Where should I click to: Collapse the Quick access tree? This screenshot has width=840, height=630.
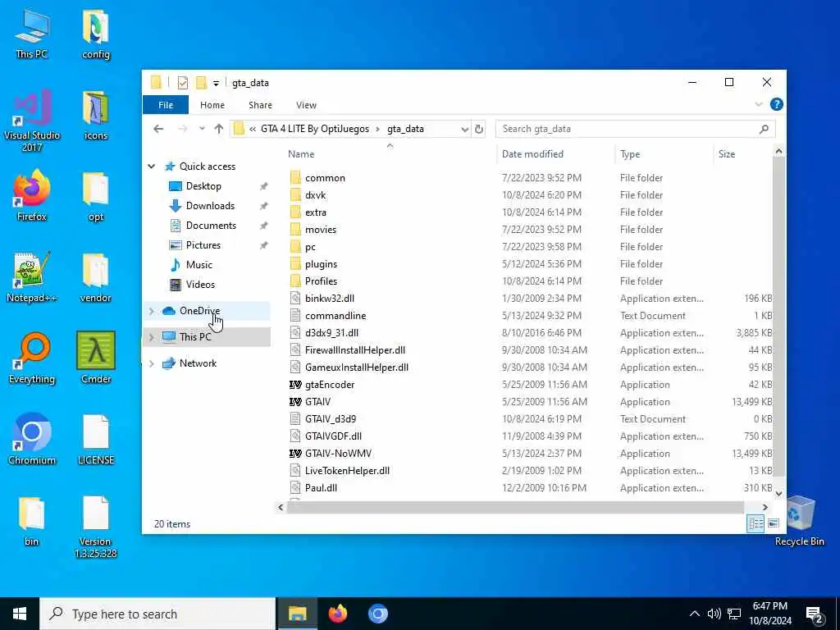(x=152, y=167)
